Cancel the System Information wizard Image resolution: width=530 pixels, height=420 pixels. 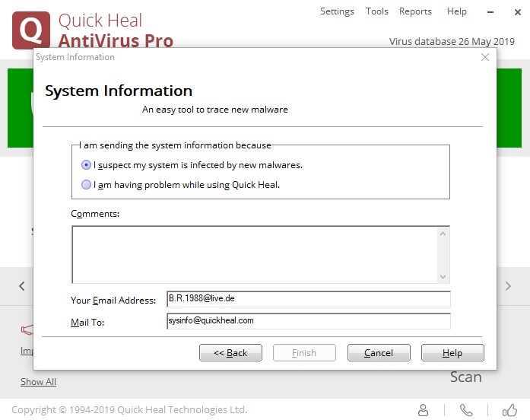click(379, 353)
